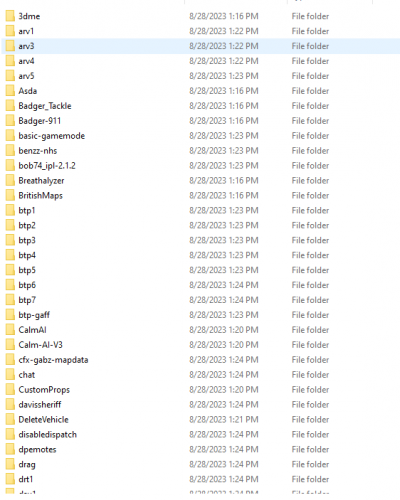Click the date modified of Breathalyzer
This screenshot has height=500, width=400.
(x=224, y=180)
